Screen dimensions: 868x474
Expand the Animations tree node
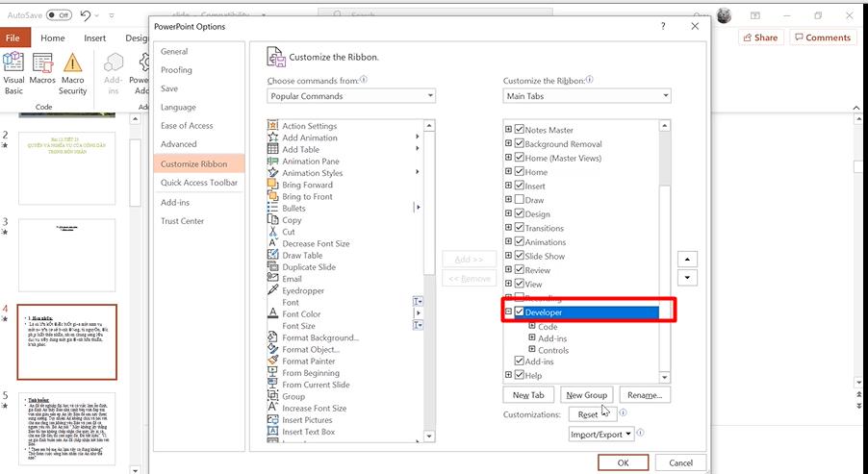pyautogui.click(x=508, y=241)
